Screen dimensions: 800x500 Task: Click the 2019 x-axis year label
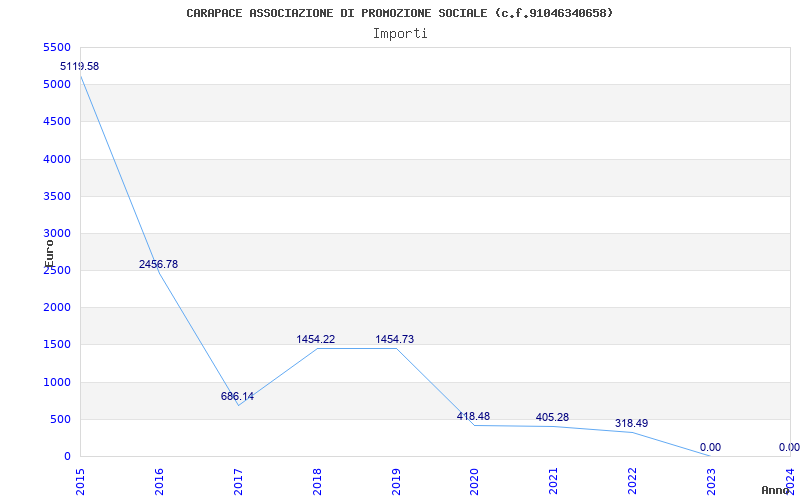pyautogui.click(x=396, y=478)
